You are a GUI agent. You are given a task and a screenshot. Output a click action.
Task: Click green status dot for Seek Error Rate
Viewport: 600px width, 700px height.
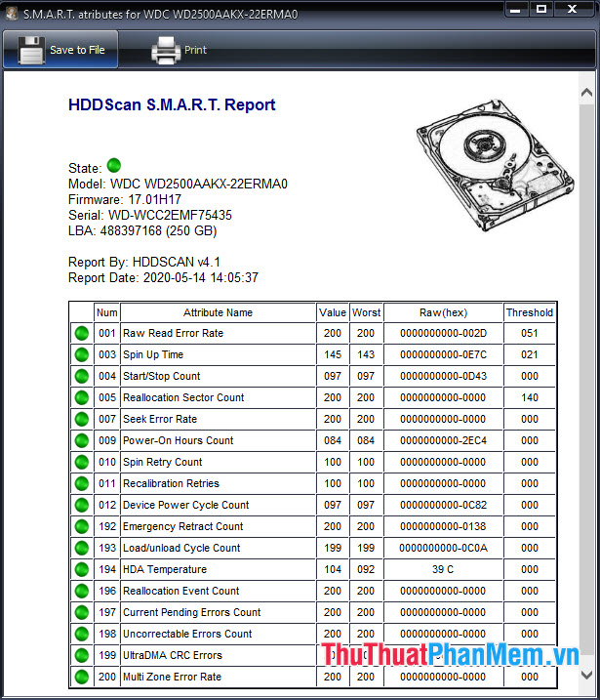(x=82, y=419)
